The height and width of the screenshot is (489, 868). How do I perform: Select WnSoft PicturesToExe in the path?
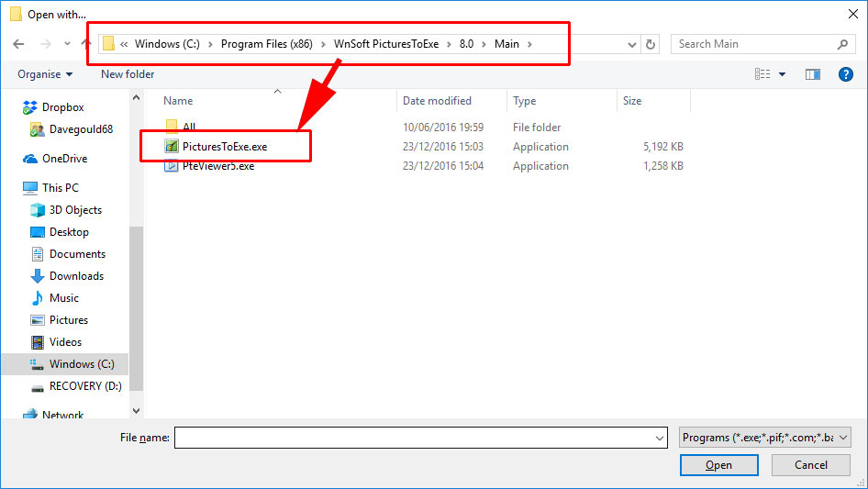coord(386,44)
